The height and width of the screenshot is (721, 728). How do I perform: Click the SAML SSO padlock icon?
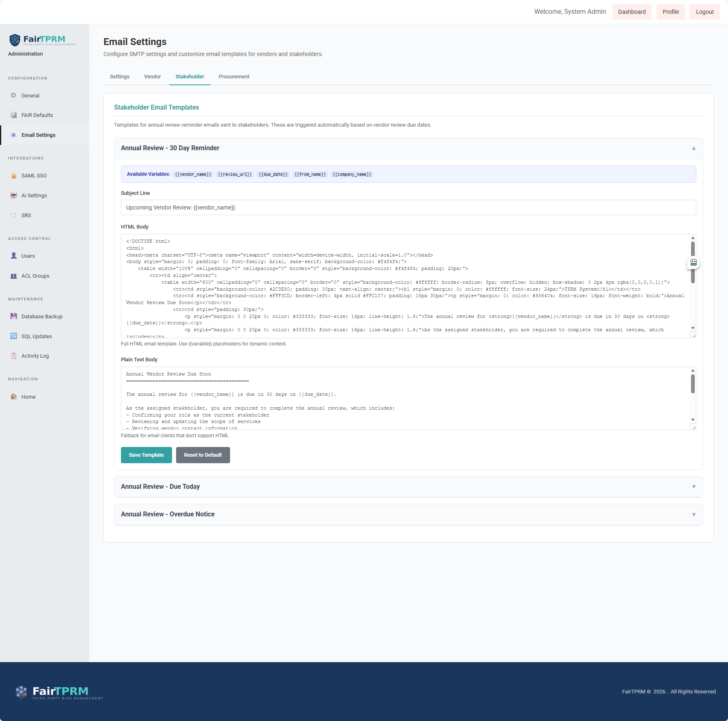(x=13, y=176)
